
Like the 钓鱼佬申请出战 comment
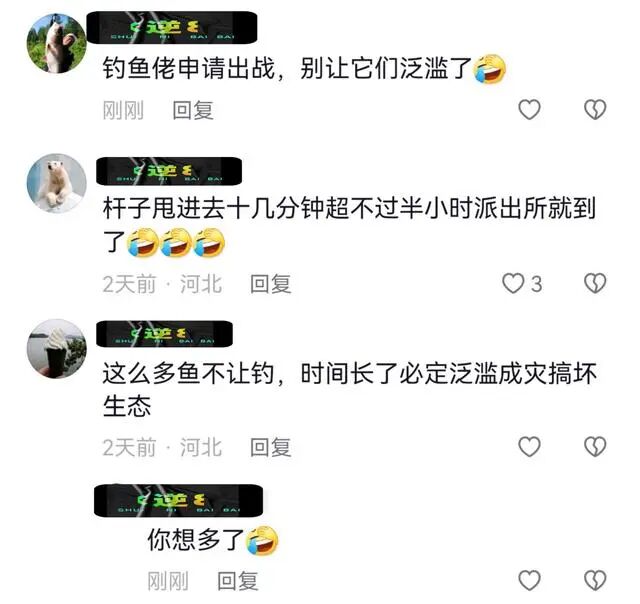(x=529, y=109)
